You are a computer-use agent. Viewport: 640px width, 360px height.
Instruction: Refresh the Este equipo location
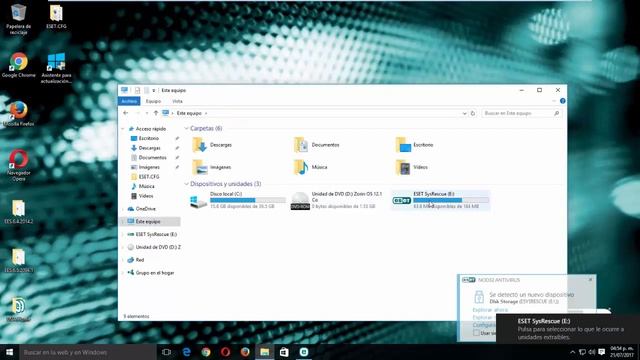pyautogui.click(x=473, y=113)
